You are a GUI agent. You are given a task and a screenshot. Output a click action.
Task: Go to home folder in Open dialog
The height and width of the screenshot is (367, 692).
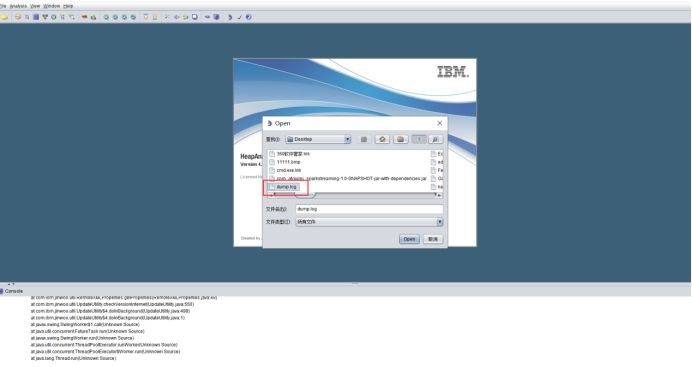click(x=382, y=139)
